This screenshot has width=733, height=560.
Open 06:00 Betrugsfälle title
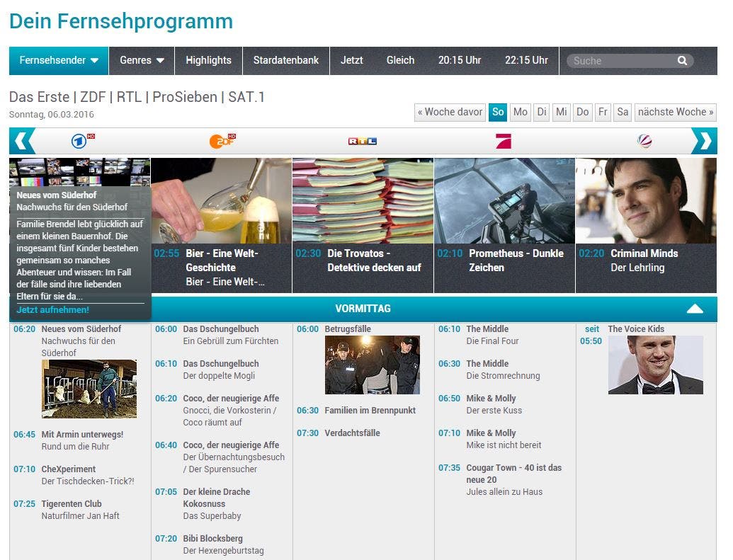[x=348, y=328]
